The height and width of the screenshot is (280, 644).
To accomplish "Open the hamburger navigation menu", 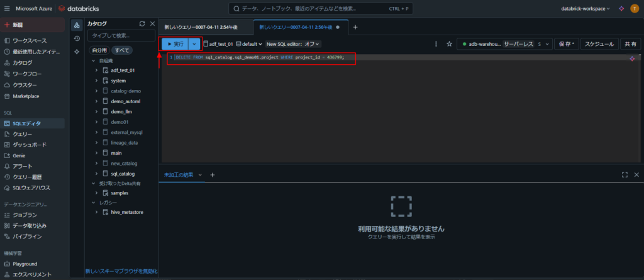I will (7, 8).
